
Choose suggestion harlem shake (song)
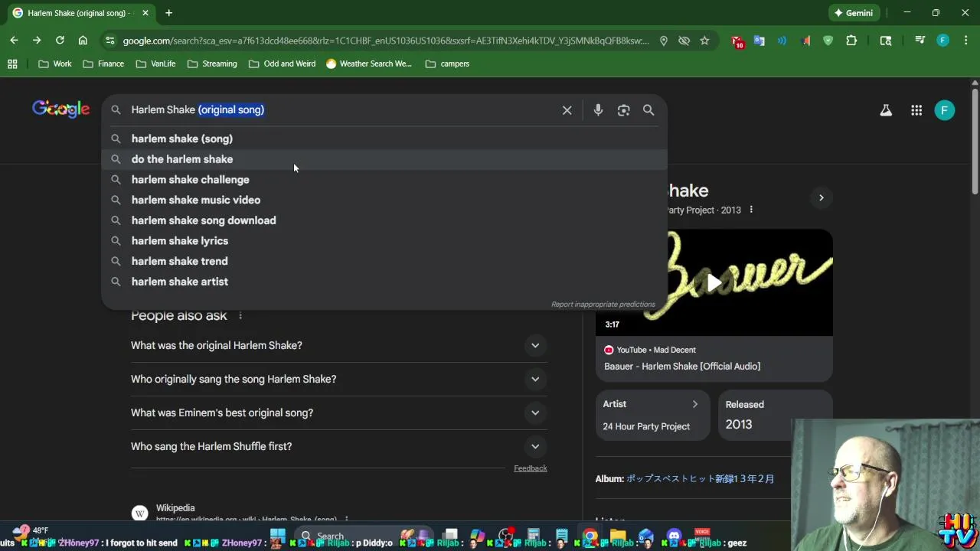point(384,139)
